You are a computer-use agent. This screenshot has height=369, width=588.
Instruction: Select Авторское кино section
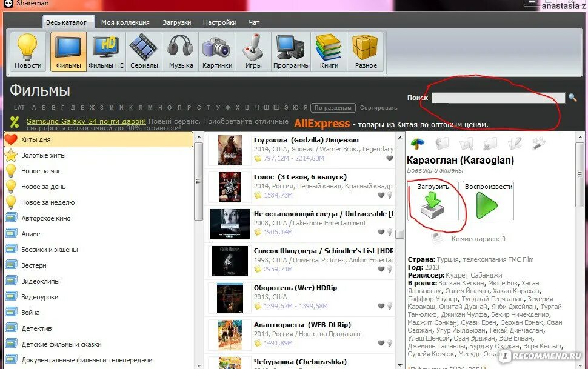(x=99, y=218)
